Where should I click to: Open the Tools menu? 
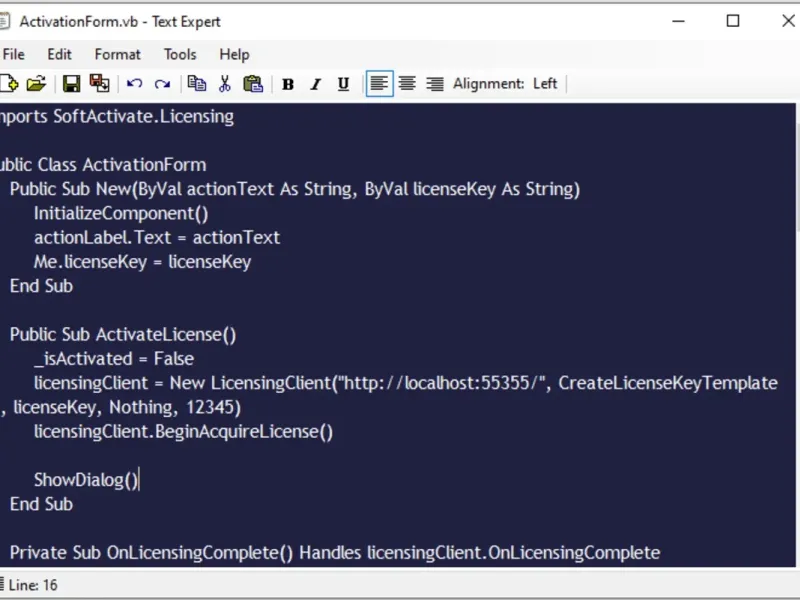coord(180,54)
